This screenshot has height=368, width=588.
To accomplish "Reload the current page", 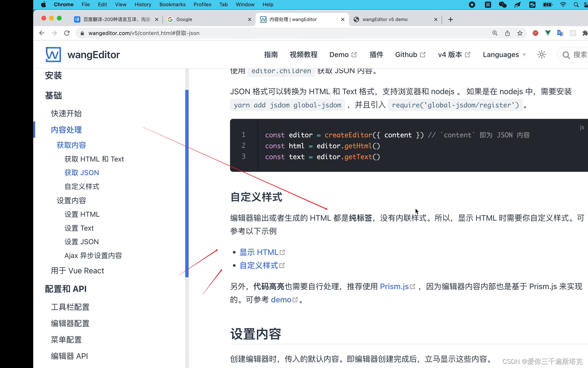I will 67,33.
